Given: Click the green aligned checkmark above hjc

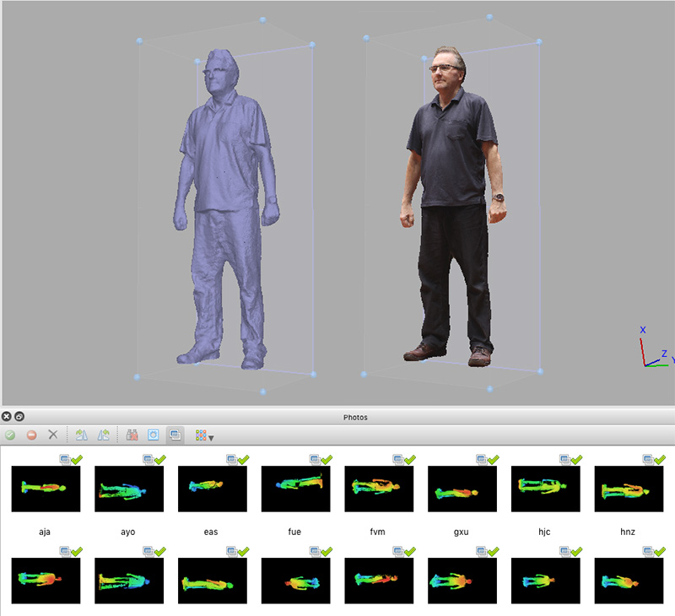Looking at the screenshot, I should (x=577, y=460).
